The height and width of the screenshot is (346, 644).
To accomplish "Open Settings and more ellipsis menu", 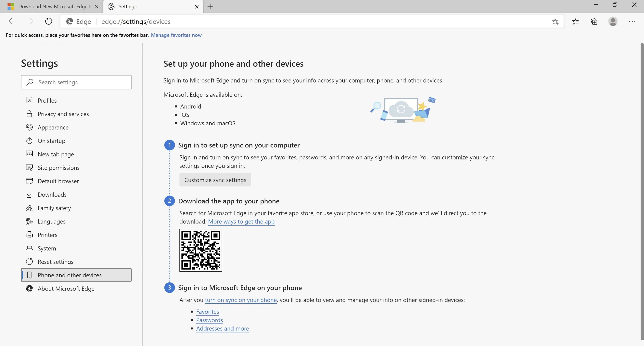I will (x=632, y=22).
